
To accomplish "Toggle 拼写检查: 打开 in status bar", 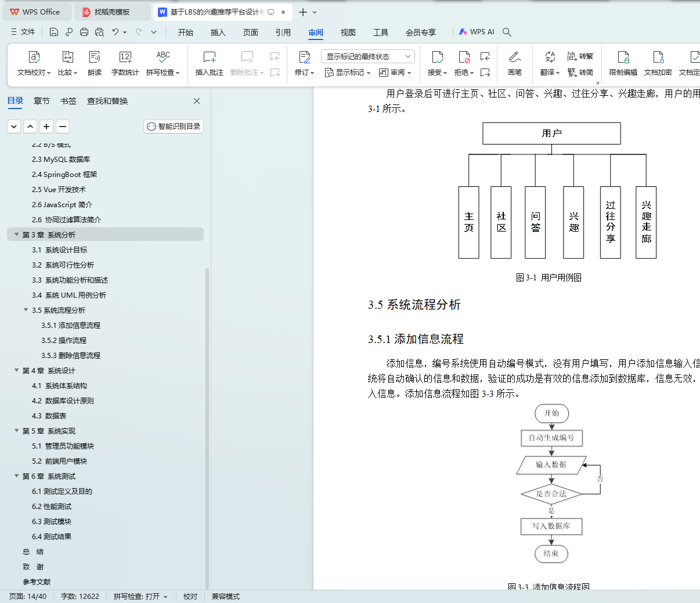I will [x=140, y=596].
